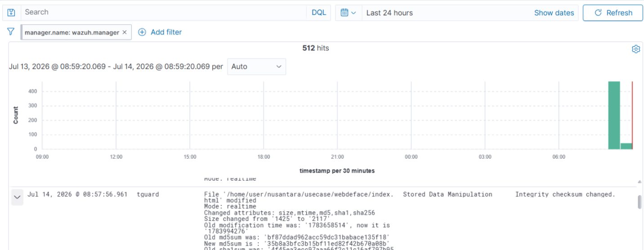Click 'Stored Data Manipulation' cell
The width and height of the screenshot is (644, 250).
(x=447, y=195)
